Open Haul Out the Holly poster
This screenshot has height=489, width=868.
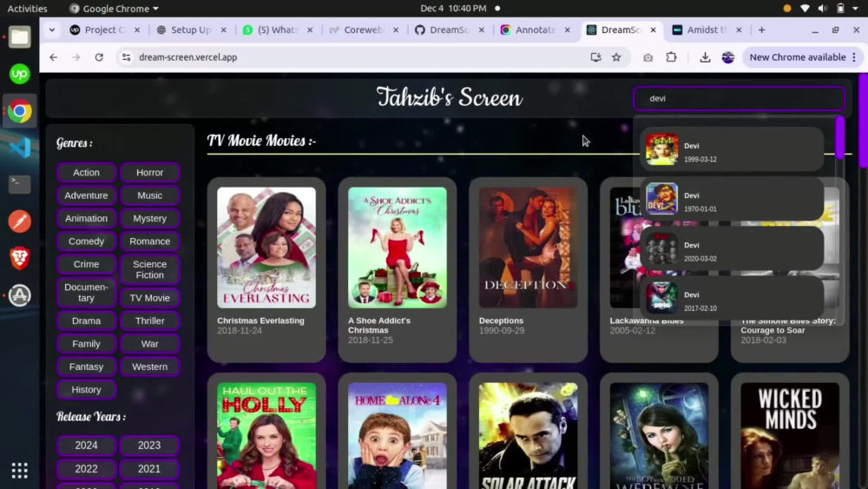point(266,436)
